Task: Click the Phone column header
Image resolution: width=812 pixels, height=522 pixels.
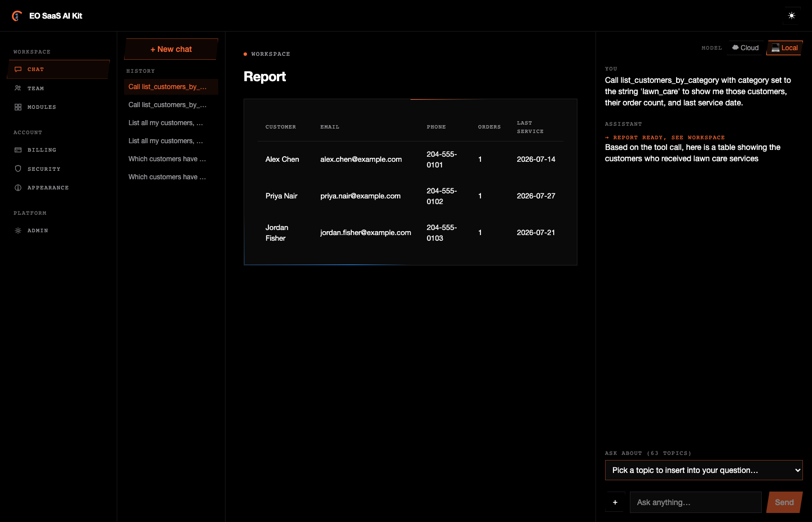Action: 436,127
